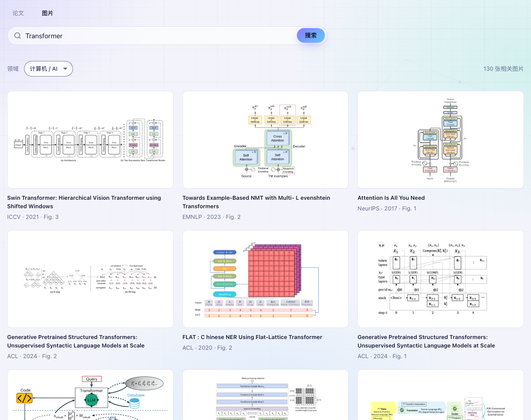This screenshot has width=531, height=420.
Task: Click the Generative Pretrained title above ACL 2024 Fig. 1
Action: coord(426,341)
